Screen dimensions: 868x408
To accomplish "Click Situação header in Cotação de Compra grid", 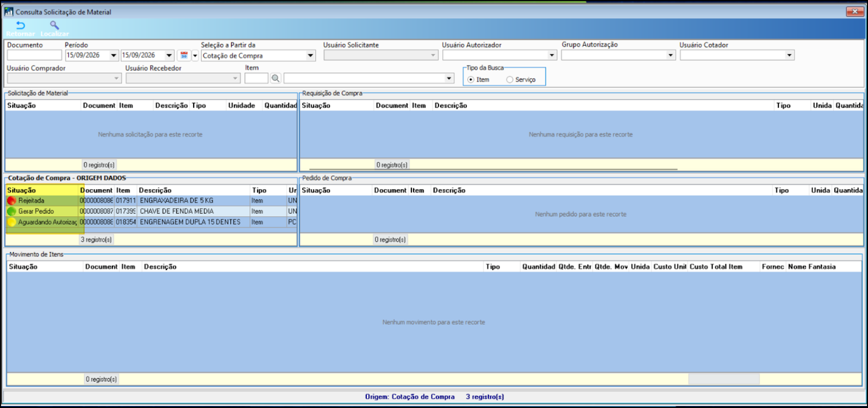I will pos(22,190).
